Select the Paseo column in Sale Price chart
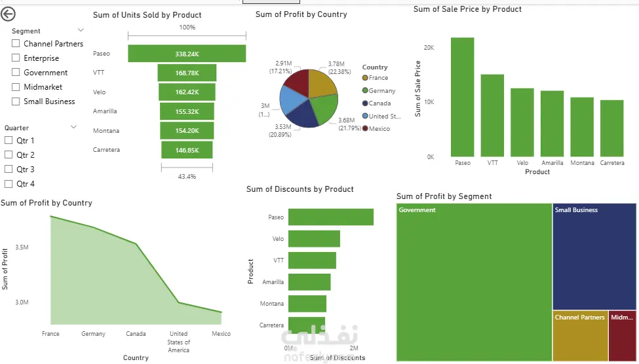Screen dimensions: 639x364 click(463, 97)
